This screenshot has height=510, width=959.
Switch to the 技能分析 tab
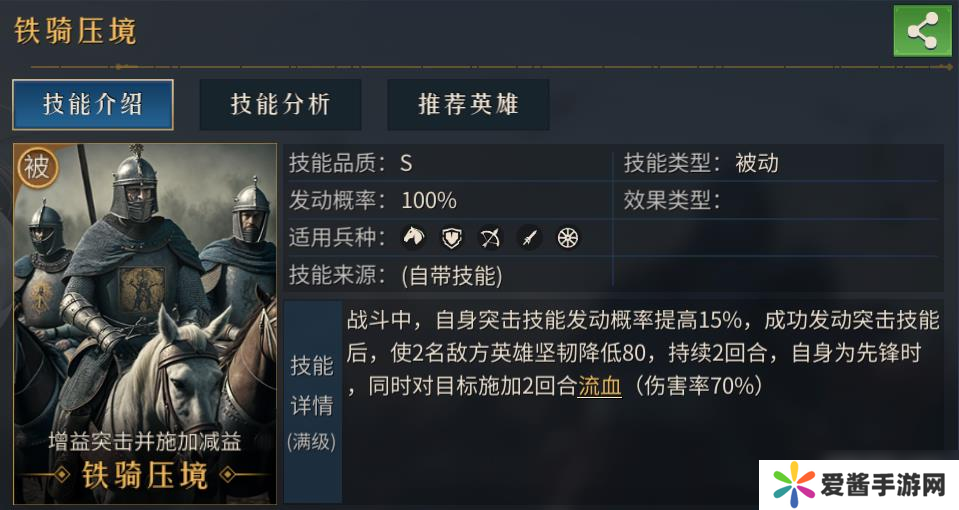point(280,105)
